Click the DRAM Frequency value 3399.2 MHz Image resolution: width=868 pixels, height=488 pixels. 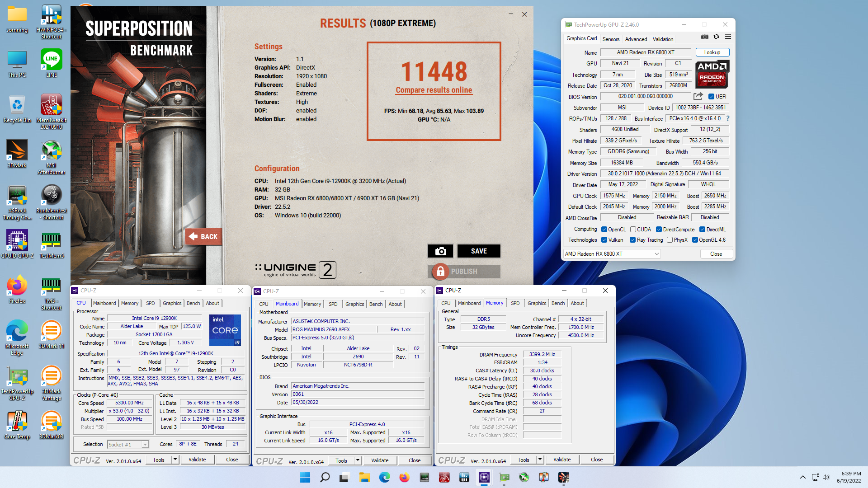(x=542, y=355)
